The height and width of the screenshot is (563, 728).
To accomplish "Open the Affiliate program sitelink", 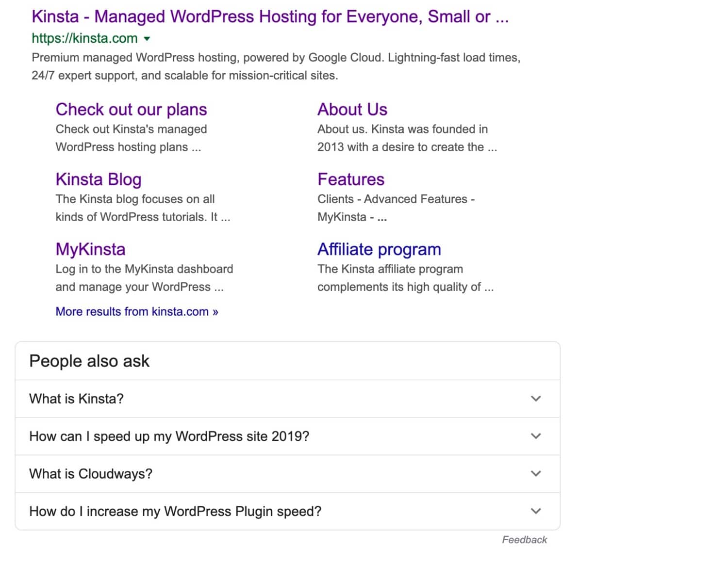I will [x=379, y=249].
